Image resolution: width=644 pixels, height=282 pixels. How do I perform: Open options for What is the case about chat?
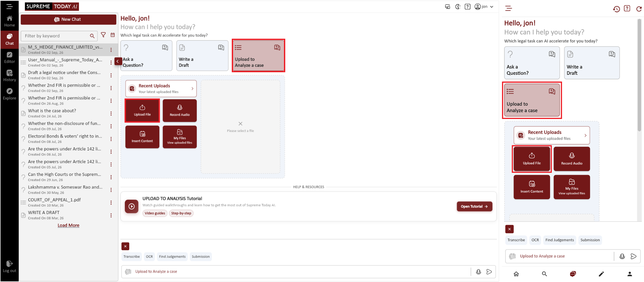click(111, 114)
